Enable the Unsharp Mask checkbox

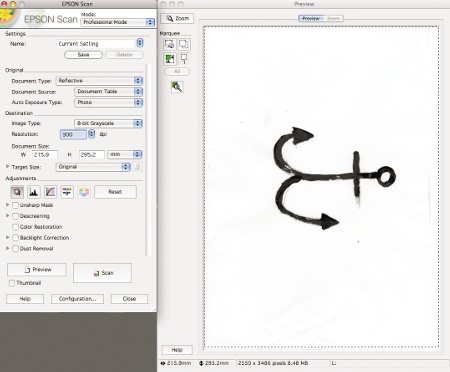pos(15,205)
